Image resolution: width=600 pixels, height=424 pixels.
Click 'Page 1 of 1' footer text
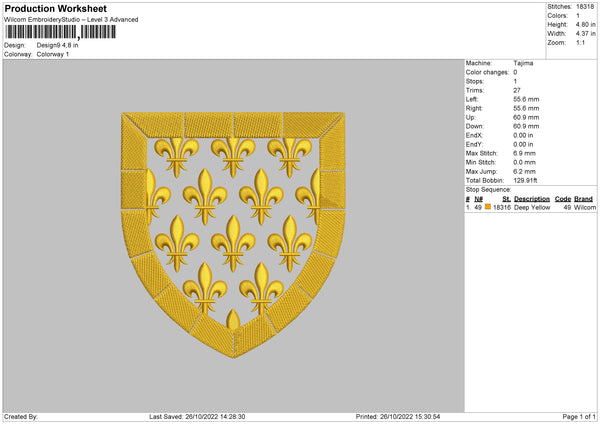click(579, 417)
